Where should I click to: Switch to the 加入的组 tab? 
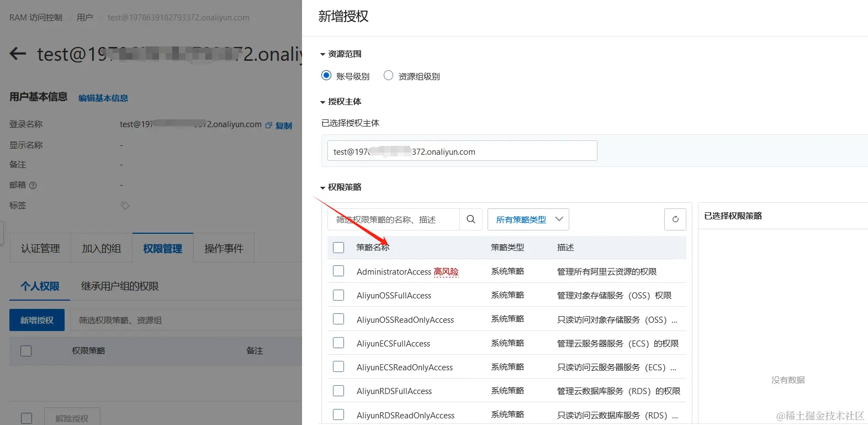point(101,248)
